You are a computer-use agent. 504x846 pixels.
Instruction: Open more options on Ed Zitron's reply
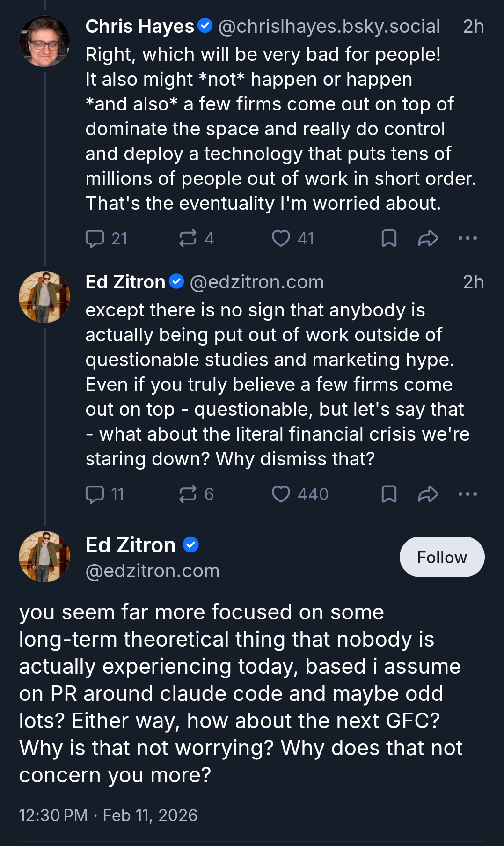[467, 494]
